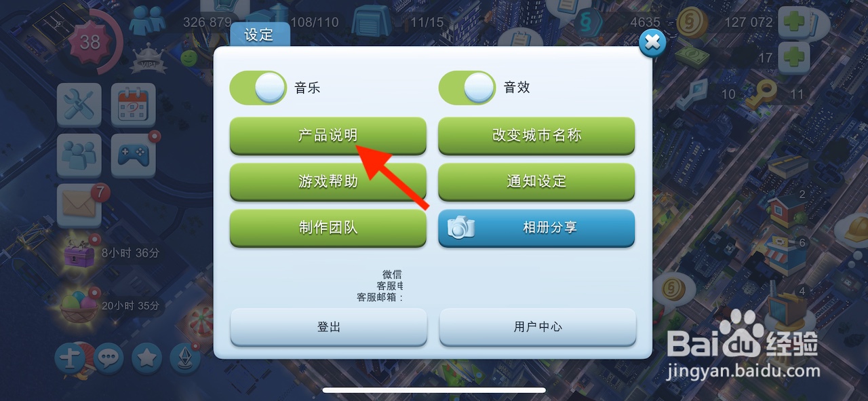Open 通知设定 notification settings

[x=536, y=182]
